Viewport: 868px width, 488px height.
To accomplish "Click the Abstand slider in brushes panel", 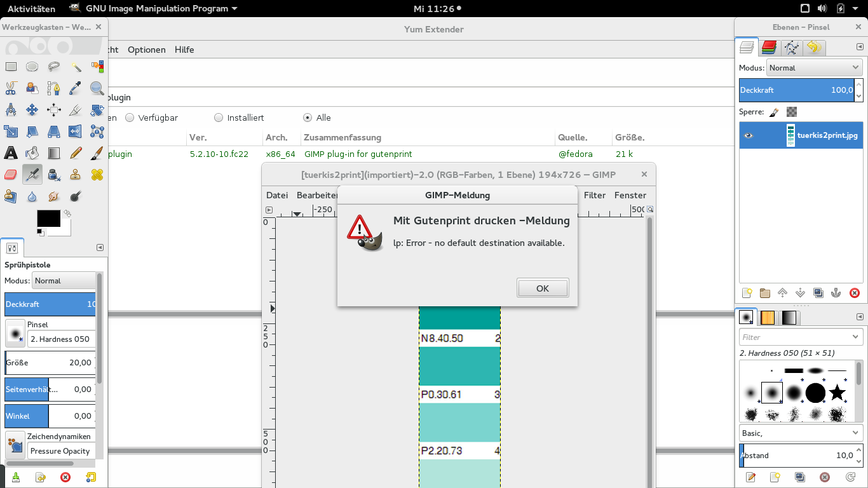I will pyautogui.click(x=801, y=455).
